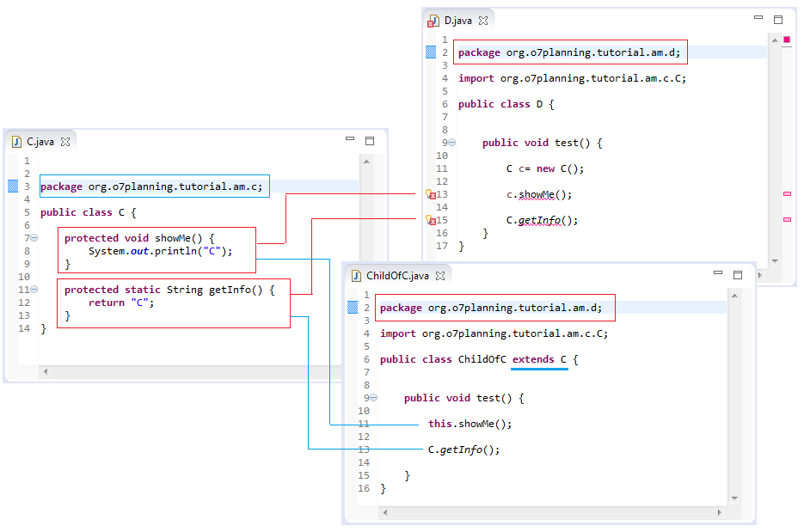Click the blue quick-diff marker beside the package line in C.java
The height and width of the screenshot is (532, 804).
(x=11, y=186)
